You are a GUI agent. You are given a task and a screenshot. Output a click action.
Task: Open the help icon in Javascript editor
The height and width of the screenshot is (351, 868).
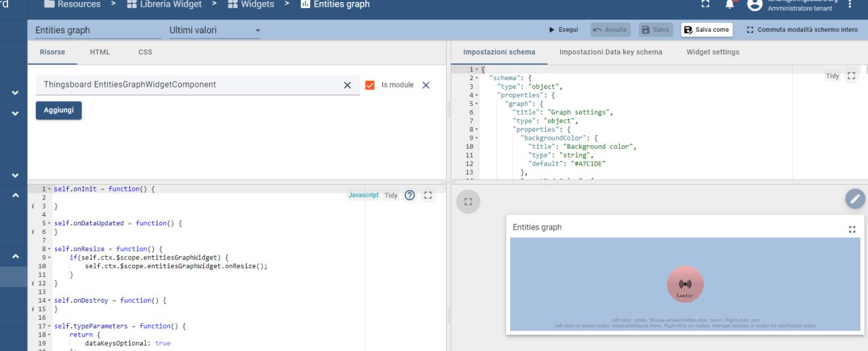coord(410,195)
